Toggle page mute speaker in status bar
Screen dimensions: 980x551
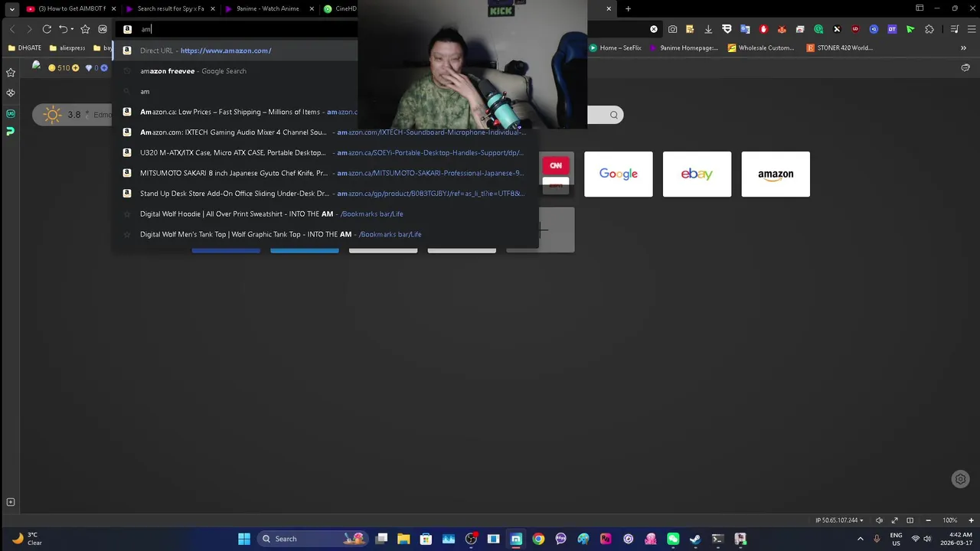point(879,520)
